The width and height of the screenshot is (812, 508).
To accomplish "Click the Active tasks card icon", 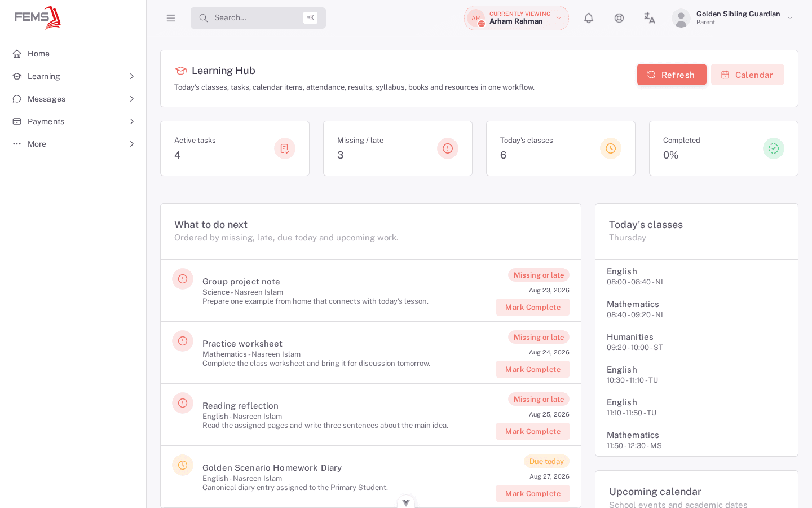I will pyautogui.click(x=285, y=148).
